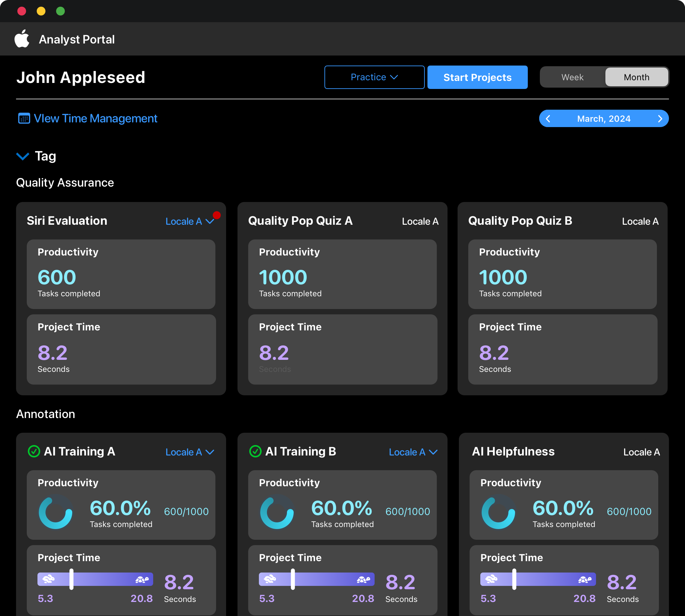Minimize the window with the yellow button
This screenshot has height=616, width=685.
[x=41, y=11]
